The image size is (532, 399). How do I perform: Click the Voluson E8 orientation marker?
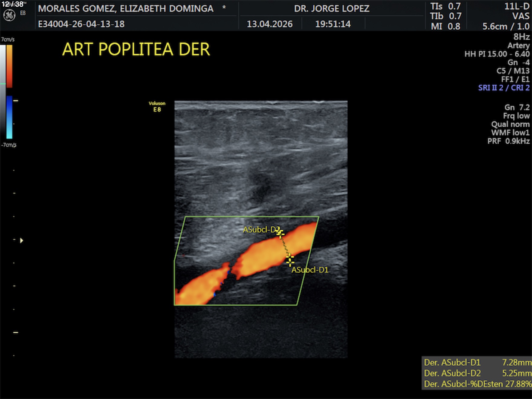(157, 106)
